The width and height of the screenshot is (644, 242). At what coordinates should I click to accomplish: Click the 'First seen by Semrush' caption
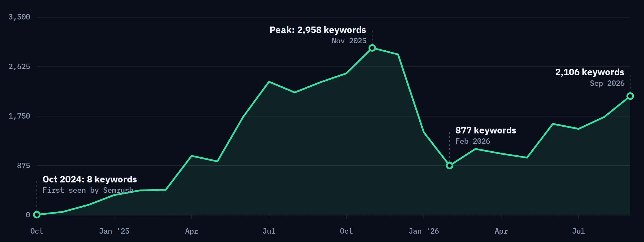point(88,190)
